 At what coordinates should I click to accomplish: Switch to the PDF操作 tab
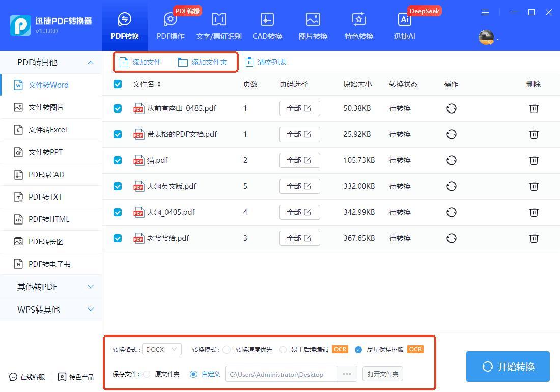(x=171, y=25)
